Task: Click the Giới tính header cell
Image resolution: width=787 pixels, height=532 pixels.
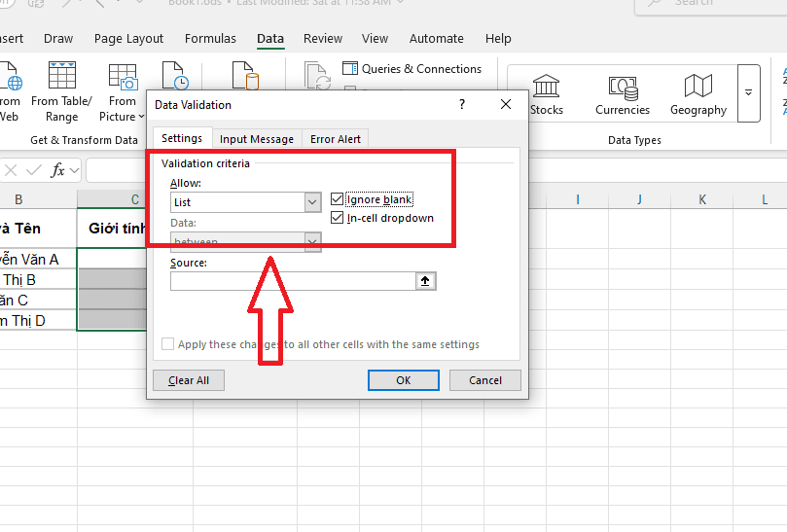Action: coord(113,229)
